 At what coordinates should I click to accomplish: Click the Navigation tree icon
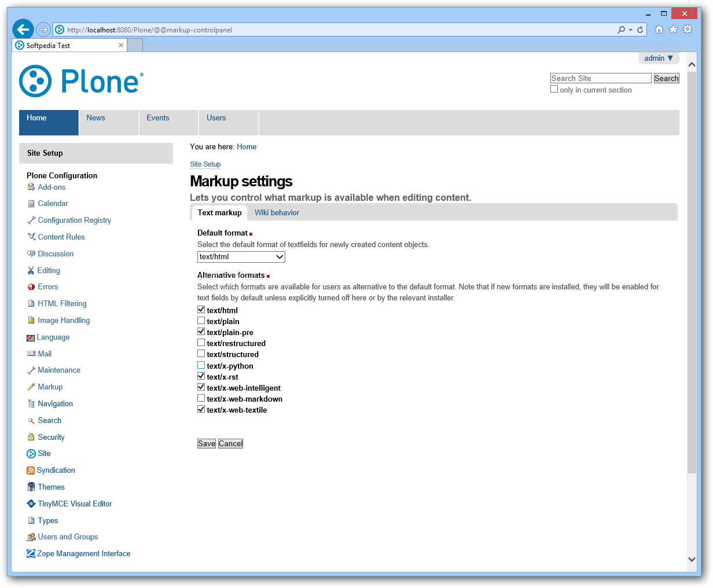31,404
